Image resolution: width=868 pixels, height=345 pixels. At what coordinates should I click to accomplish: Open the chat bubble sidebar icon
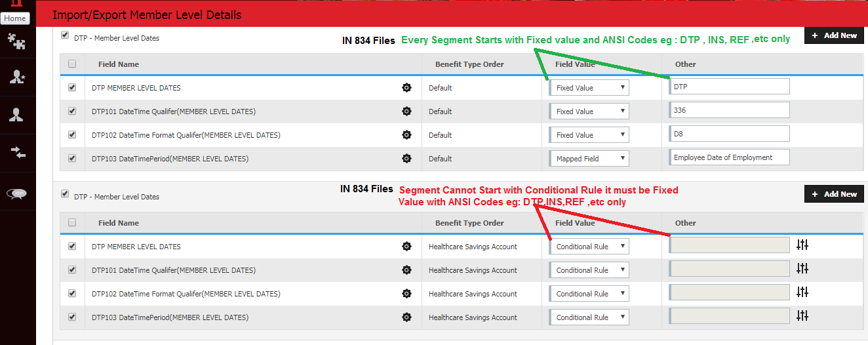click(x=16, y=193)
